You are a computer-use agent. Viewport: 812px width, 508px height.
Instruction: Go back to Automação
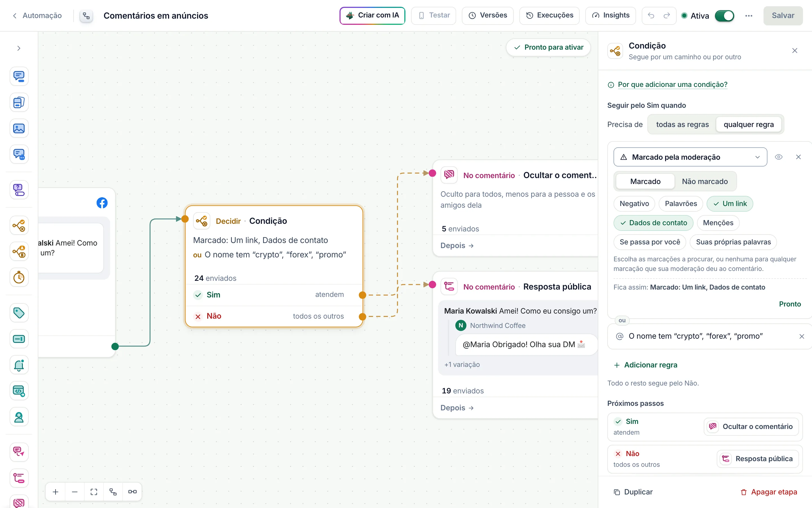37,16
